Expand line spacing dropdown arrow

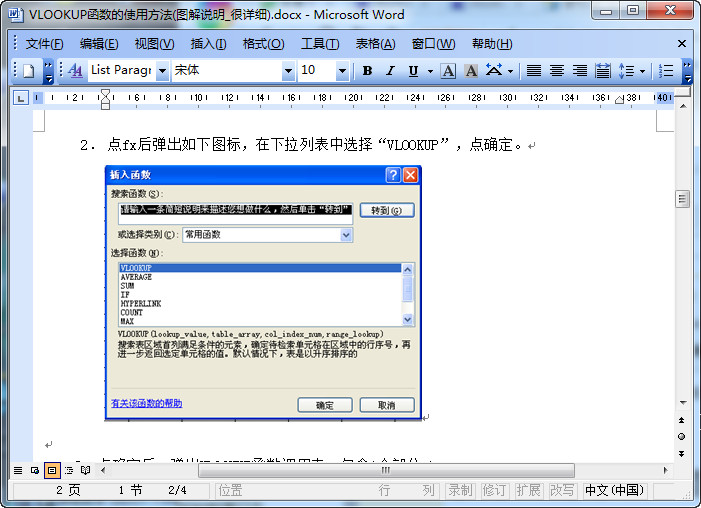coord(642,71)
